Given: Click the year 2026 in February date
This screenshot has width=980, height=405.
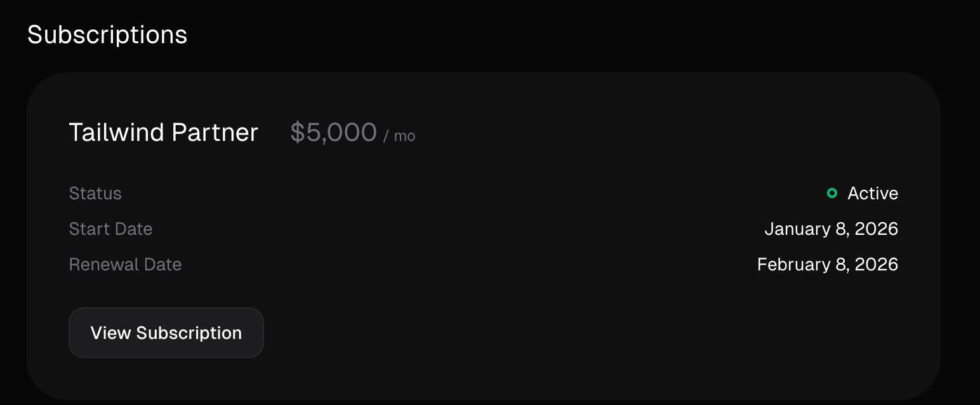Looking at the screenshot, I should (x=876, y=264).
